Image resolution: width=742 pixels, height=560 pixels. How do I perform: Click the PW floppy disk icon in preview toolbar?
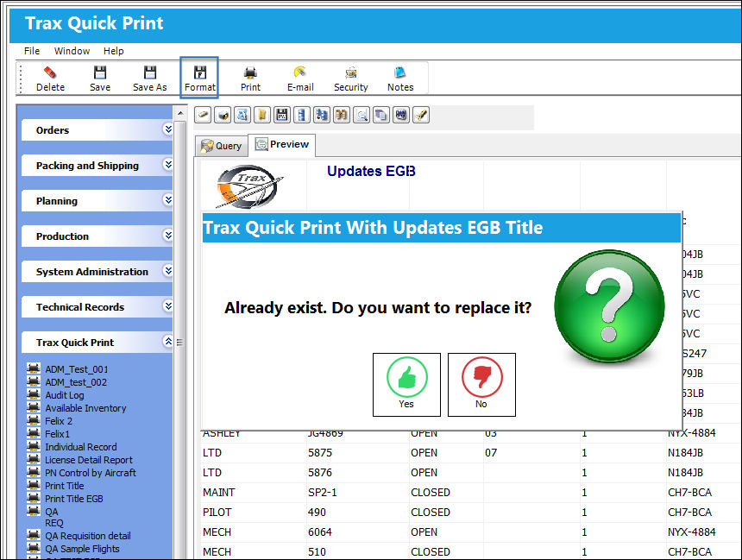coord(282,115)
